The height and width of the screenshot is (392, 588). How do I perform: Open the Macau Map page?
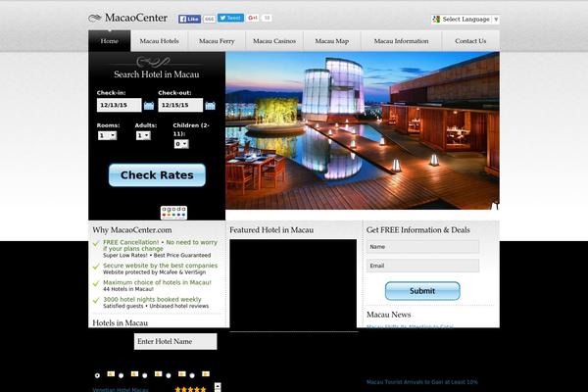coord(332,41)
